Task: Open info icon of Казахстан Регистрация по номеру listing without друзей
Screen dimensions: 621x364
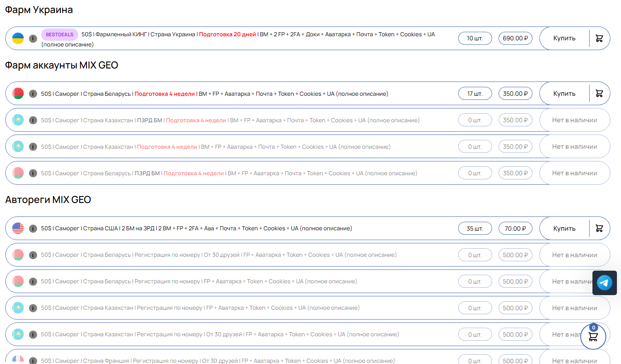Action: (x=33, y=308)
